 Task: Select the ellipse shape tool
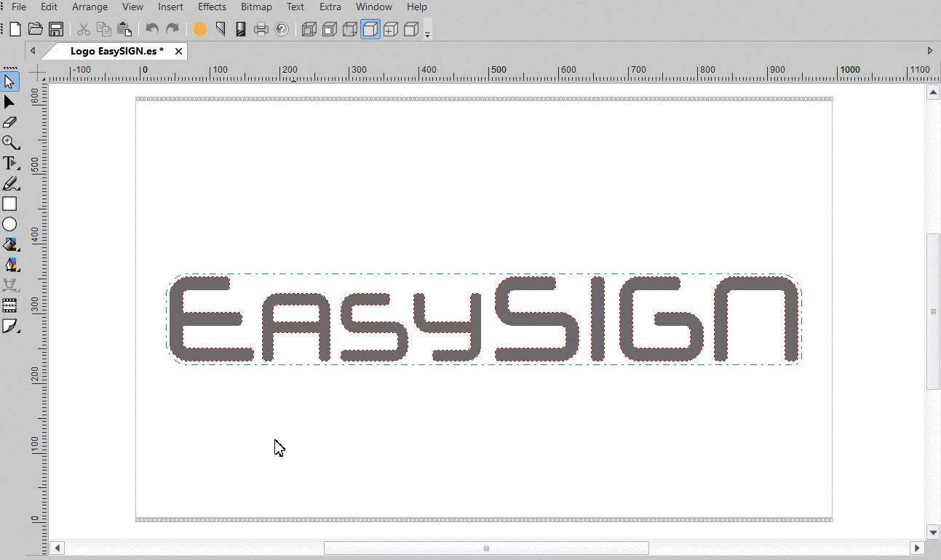[9, 225]
